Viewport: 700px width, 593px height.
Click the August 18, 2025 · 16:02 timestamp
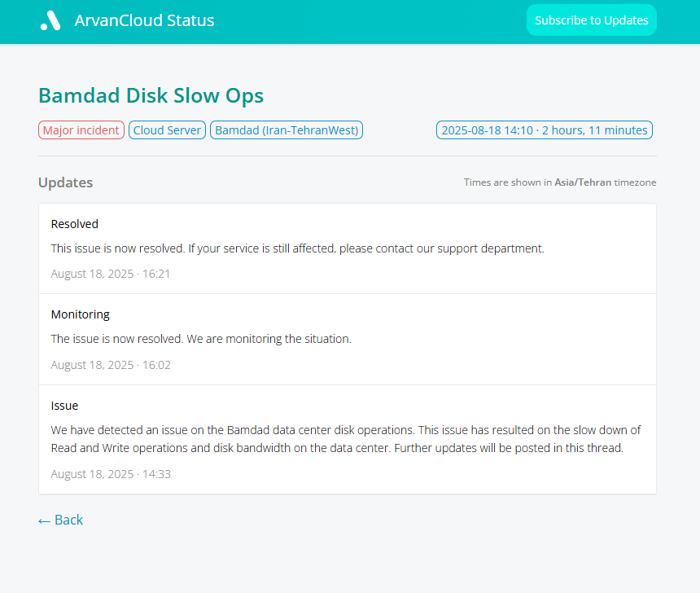click(111, 365)
